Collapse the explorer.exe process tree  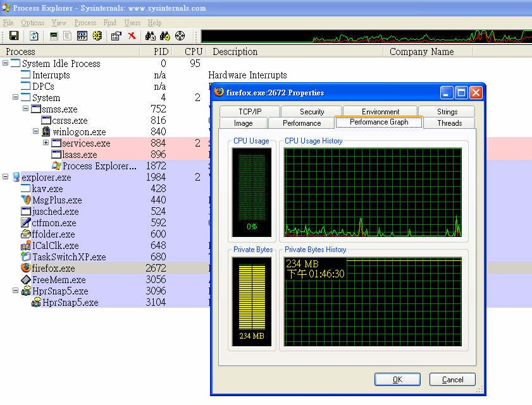(6, 178)
